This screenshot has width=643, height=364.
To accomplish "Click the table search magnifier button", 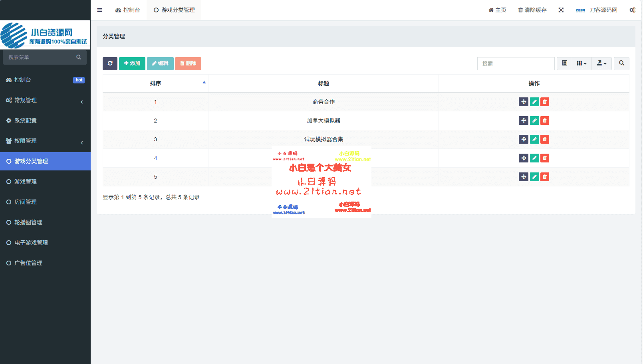I will 621,63.
